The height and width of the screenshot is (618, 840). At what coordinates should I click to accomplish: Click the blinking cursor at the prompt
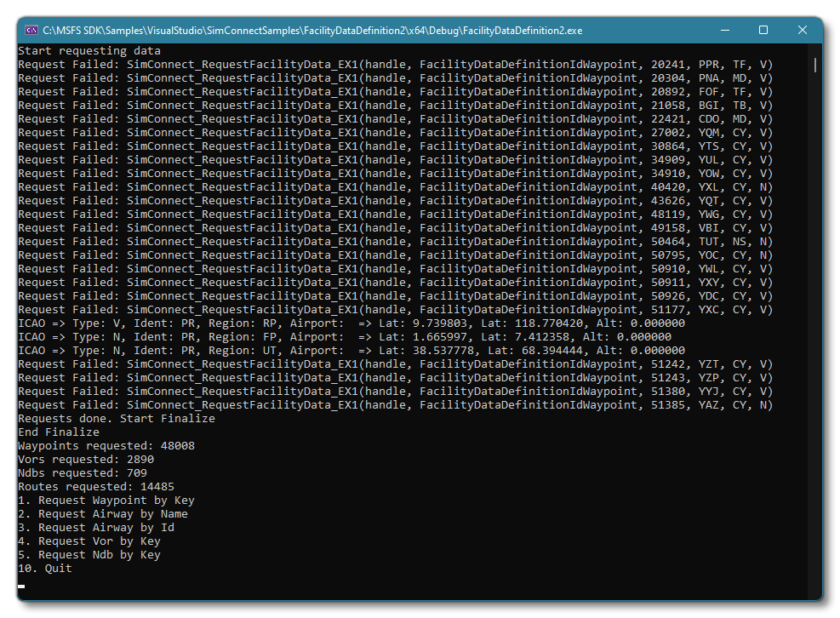(x=20, y=587)
